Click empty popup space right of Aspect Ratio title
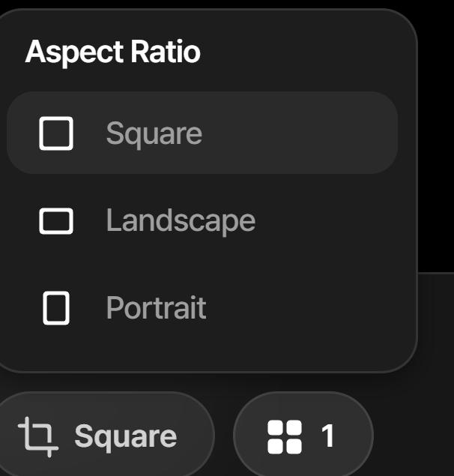 pos(315,52)
